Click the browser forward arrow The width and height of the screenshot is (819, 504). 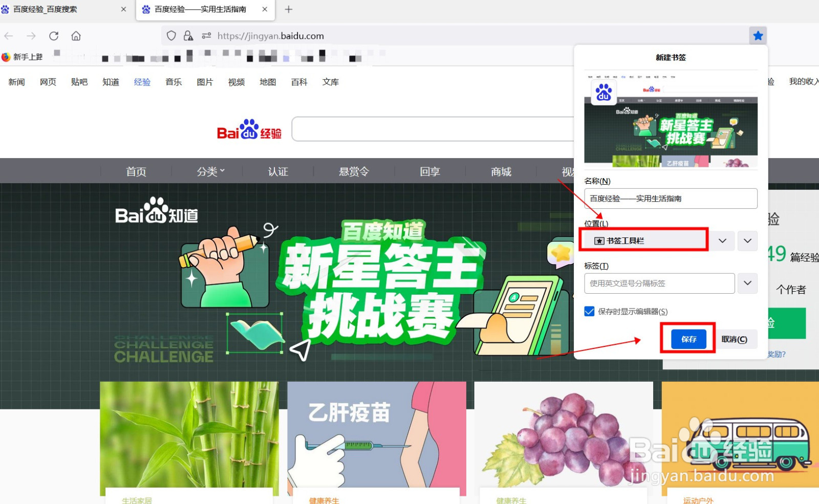tap(31, 36)
